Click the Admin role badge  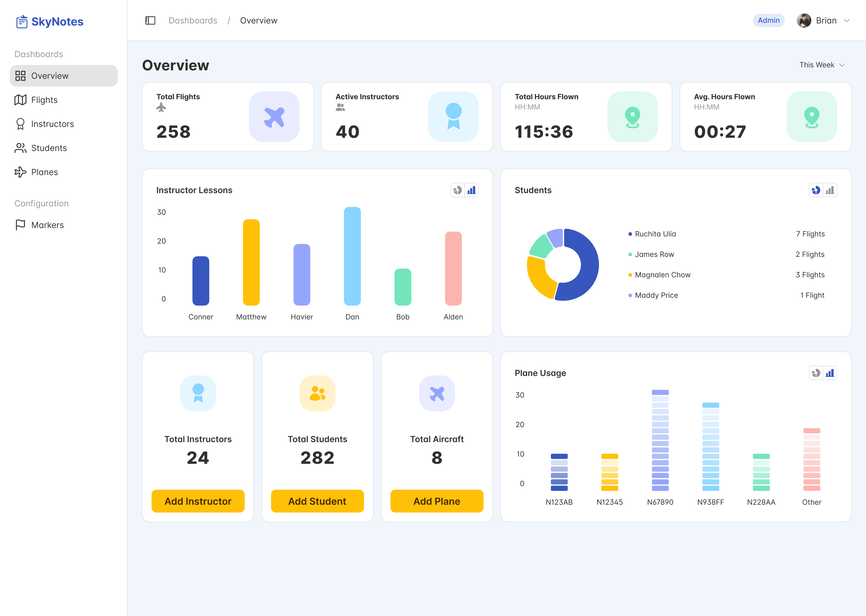coord(769,20)
